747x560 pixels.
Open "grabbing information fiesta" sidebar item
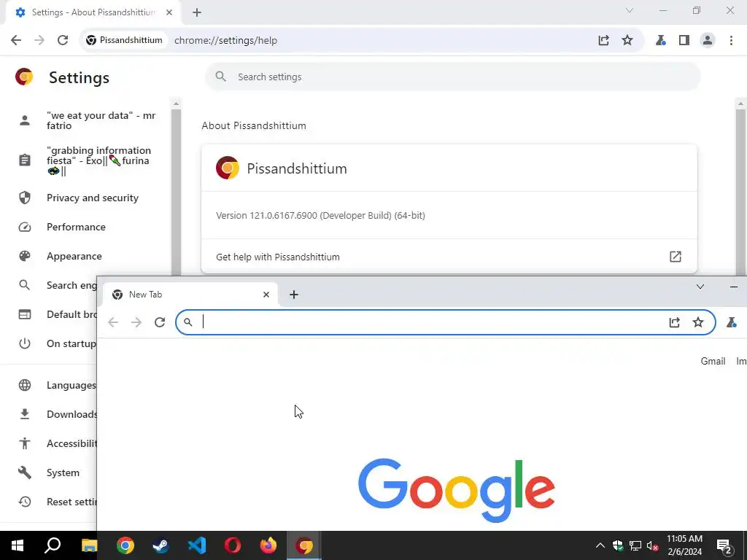tap(87, 160)
